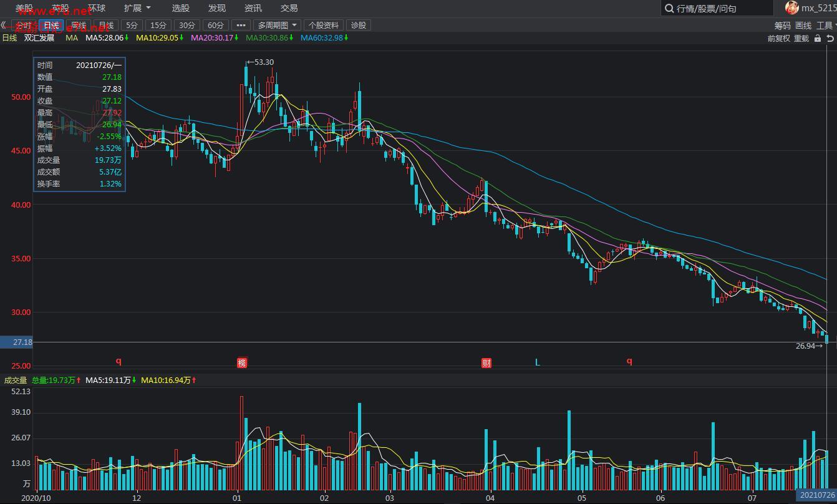Click the green arrow beside MA5 value
The width and height of the screenshot is (837, 504).
[x=127, y=38]
